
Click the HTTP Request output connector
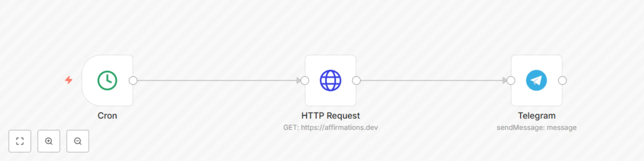[x=356, y=80]
